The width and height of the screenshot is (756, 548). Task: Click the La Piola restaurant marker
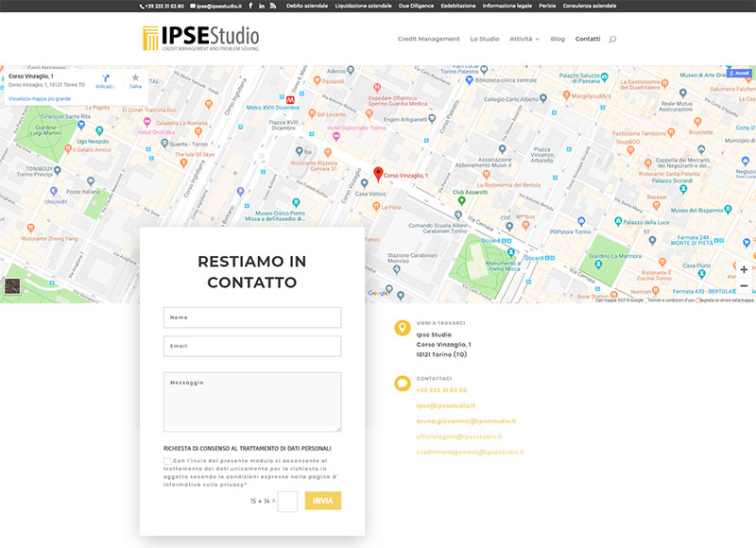[x=376, y=206]
